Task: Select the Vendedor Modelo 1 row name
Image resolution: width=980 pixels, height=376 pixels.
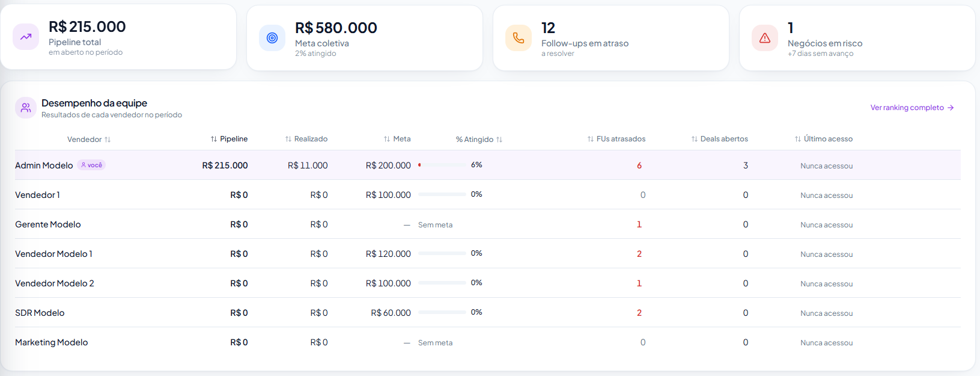Action: (53, 254)
